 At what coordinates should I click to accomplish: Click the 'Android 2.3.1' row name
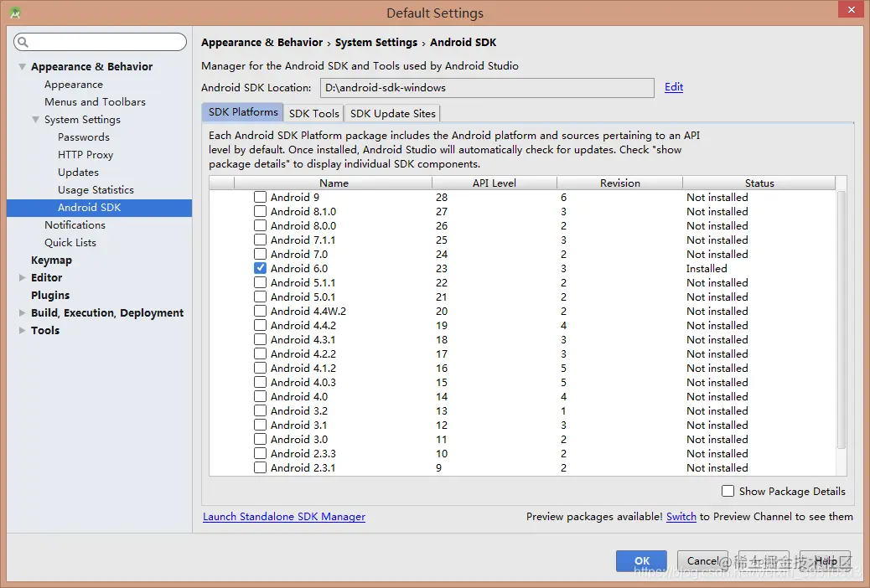click(x=303, y=467)
